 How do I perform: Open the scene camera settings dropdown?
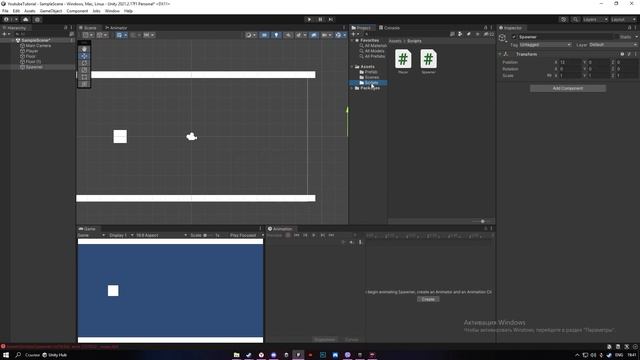tap(326, 35)
